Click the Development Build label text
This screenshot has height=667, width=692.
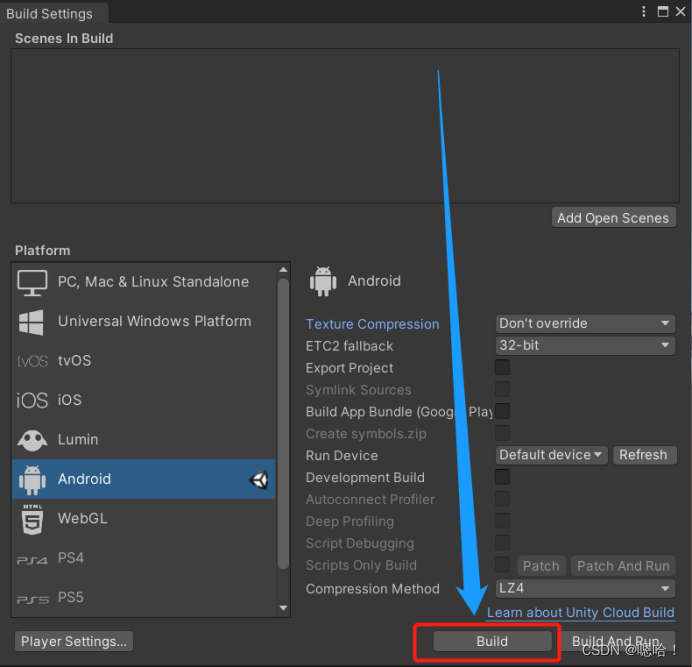(365, 477)
